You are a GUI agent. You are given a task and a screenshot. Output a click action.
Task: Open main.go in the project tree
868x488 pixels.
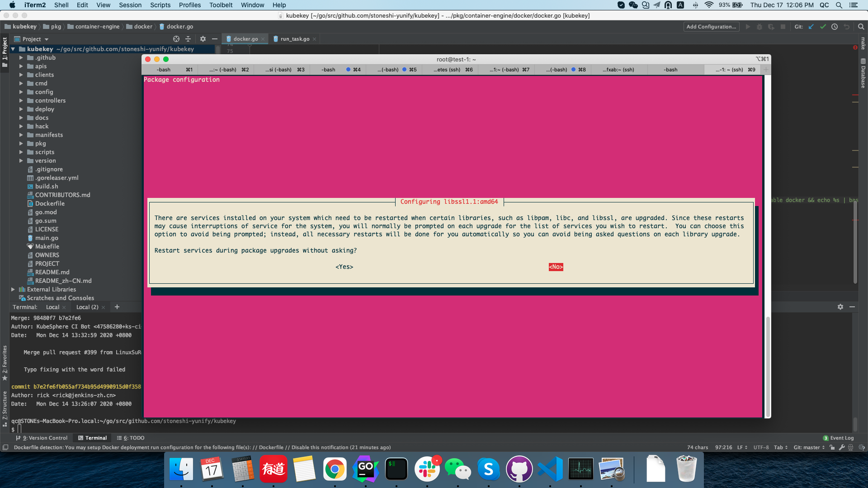pyautogui.click(x=47, y=238)
